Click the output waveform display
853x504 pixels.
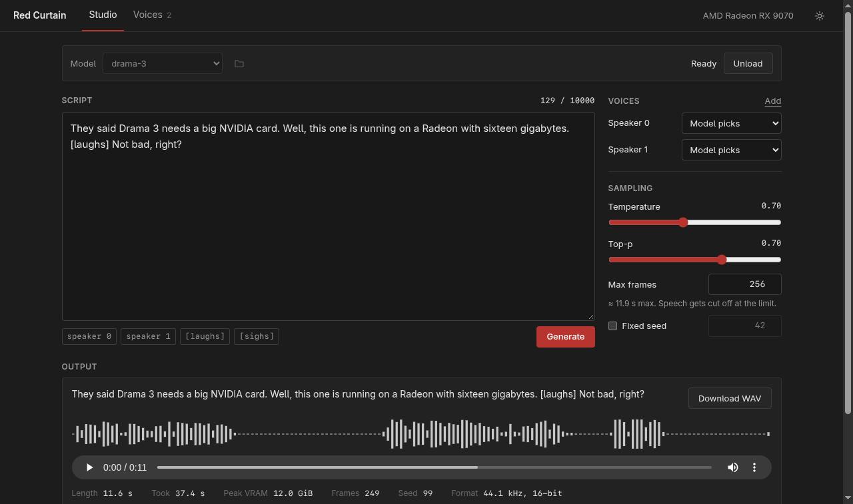(421, 434)
